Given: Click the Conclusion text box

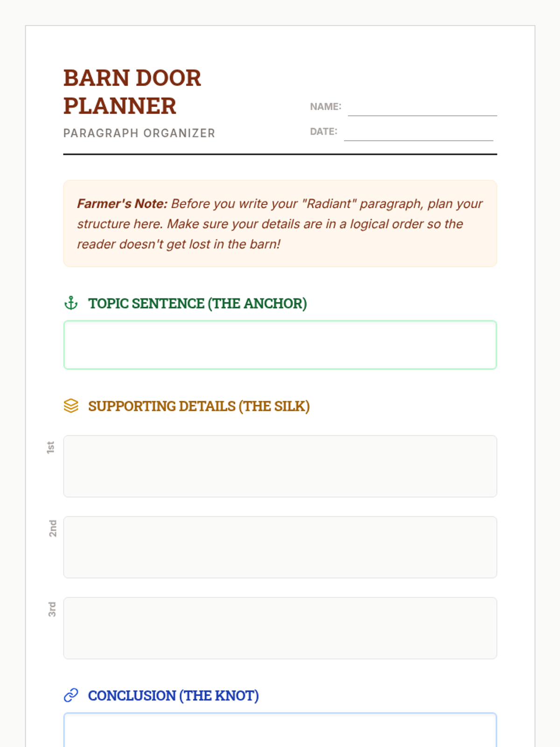Looking at the screenshot, I should click(x=280, y=730).
